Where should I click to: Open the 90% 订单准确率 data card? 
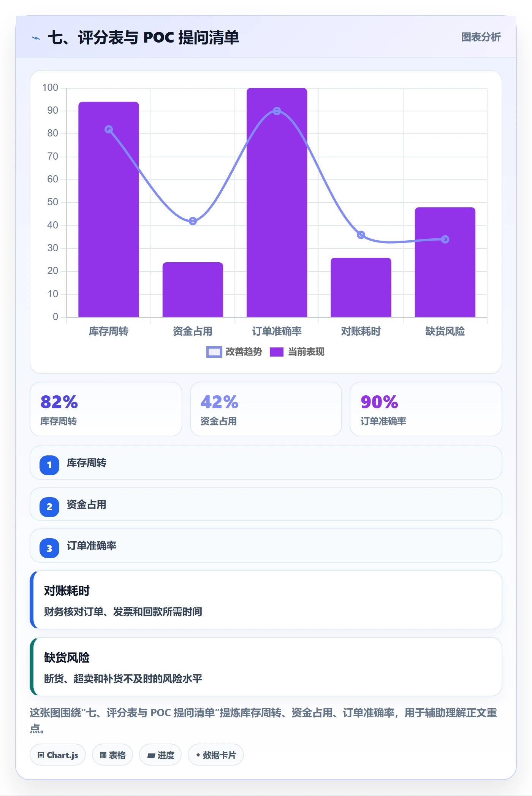[426, 409]
